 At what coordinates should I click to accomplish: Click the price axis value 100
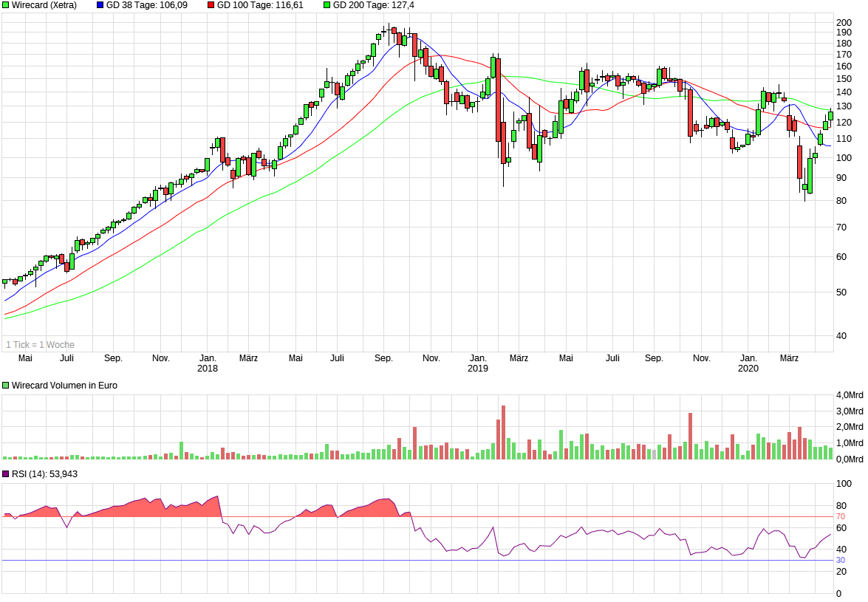pyautogui.click(x=844, y=157)
